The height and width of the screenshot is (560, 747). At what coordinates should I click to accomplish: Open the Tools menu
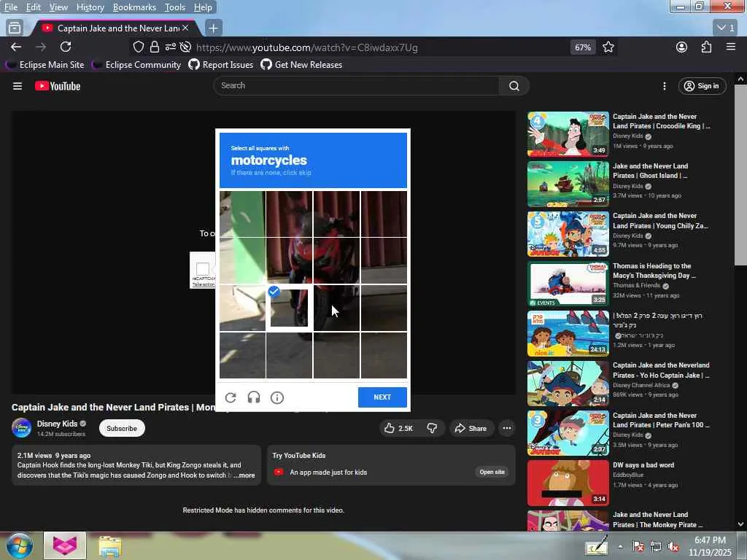click(x=175, y=7)
